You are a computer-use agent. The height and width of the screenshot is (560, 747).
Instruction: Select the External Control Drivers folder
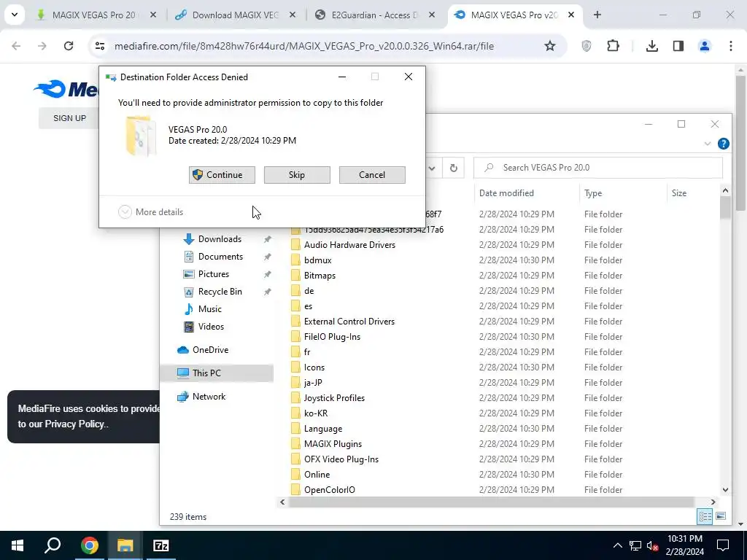click(x=349, y=322)
